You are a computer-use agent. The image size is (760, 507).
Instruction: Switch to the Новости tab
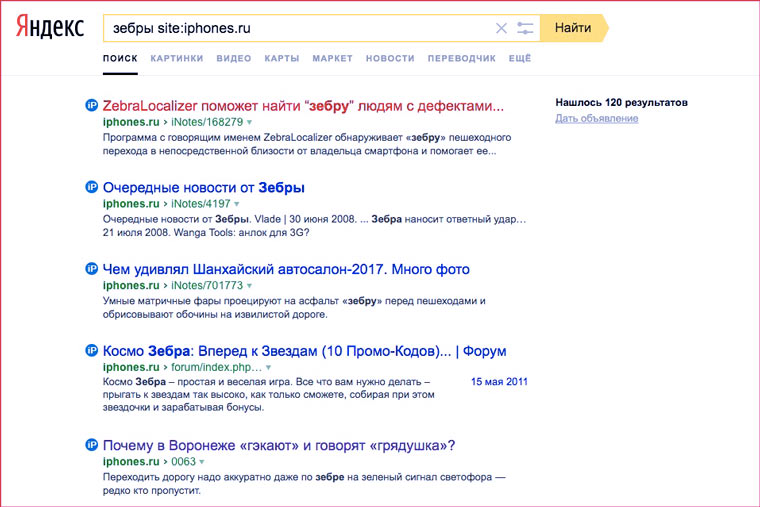(x=390, y=59)
